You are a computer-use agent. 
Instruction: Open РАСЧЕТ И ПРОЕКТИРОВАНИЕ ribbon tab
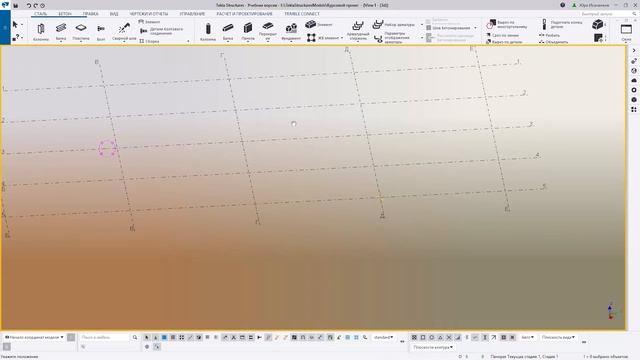(244, 14)
